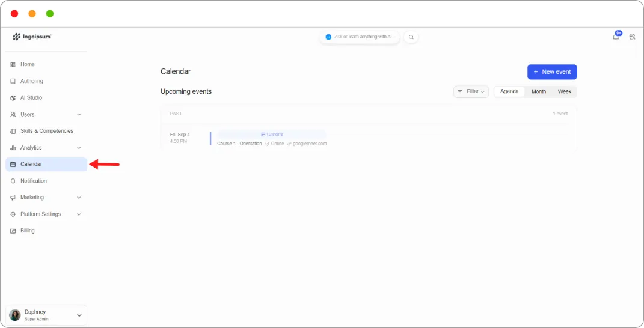Click the Calendar icon in the sidebar
Image resolution: width=644 pixels, height=328 pixels.
click(x=13, y=164)
